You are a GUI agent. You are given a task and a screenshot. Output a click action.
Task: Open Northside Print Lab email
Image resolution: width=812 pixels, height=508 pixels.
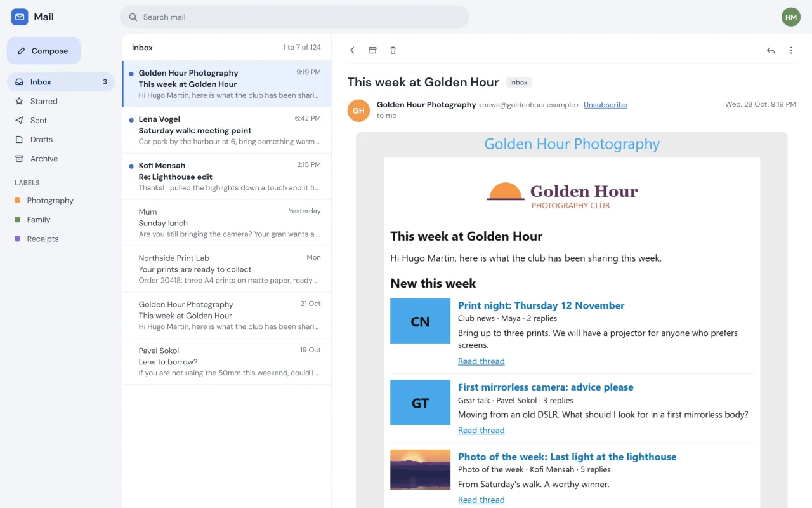(x=226, y=269)
